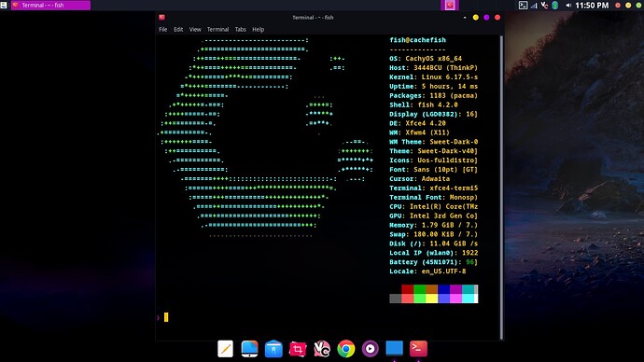The width and height of the screenshot is (644, 362).
Task: Click the fish@cachefish header text
Action: (418, 40)
